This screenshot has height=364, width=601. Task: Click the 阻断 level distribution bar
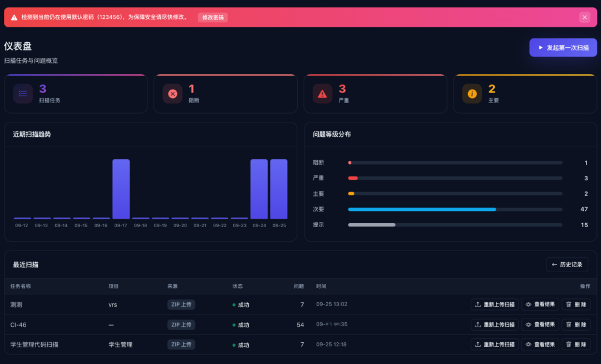pyautogui.click(x=455, y=163)
